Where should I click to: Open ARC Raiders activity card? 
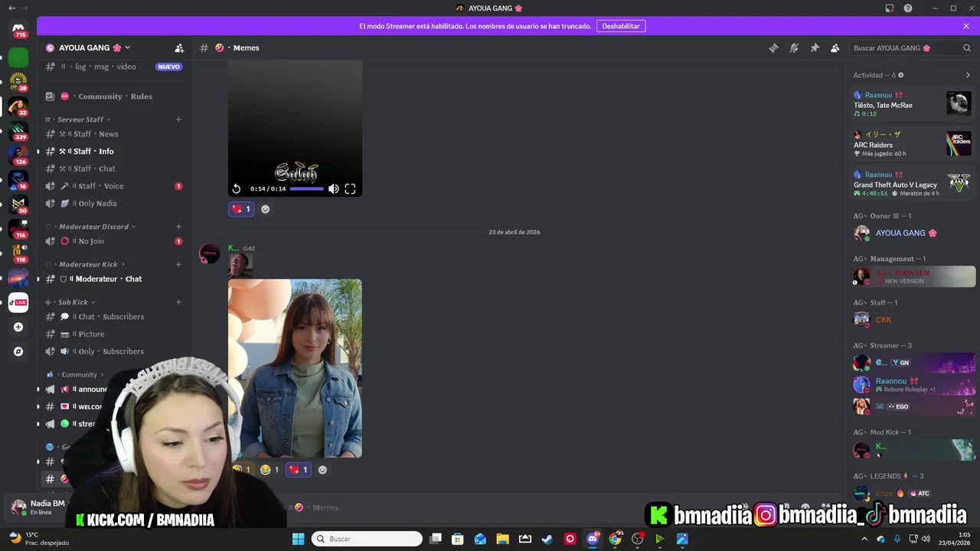pos(912,144)
